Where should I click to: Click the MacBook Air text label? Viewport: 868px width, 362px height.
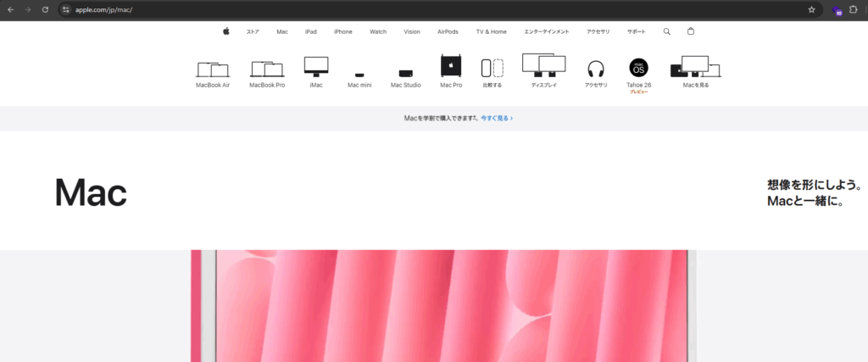(x=213, y=86)
